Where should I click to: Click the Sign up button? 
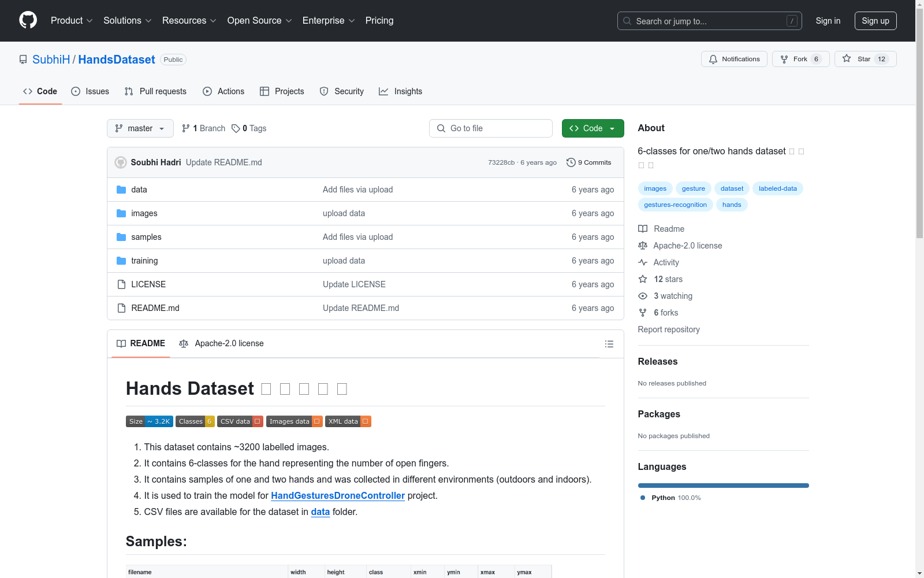[875, 21]
